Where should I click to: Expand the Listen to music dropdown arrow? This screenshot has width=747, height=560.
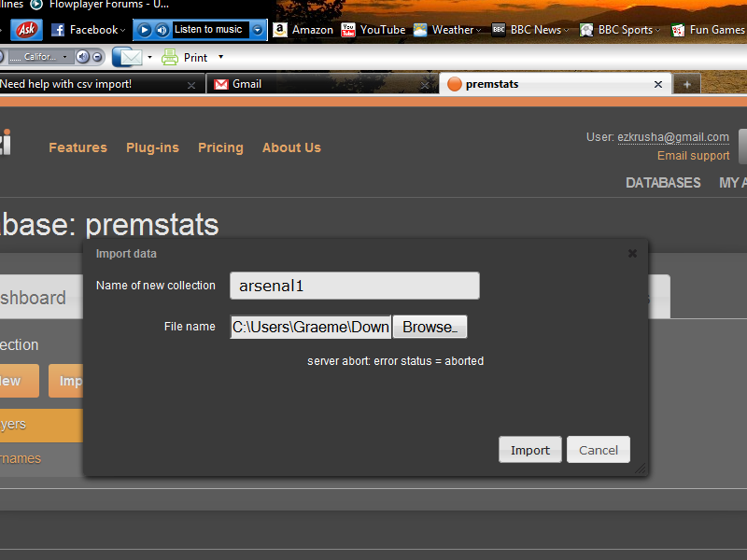(x=258, y=30)
